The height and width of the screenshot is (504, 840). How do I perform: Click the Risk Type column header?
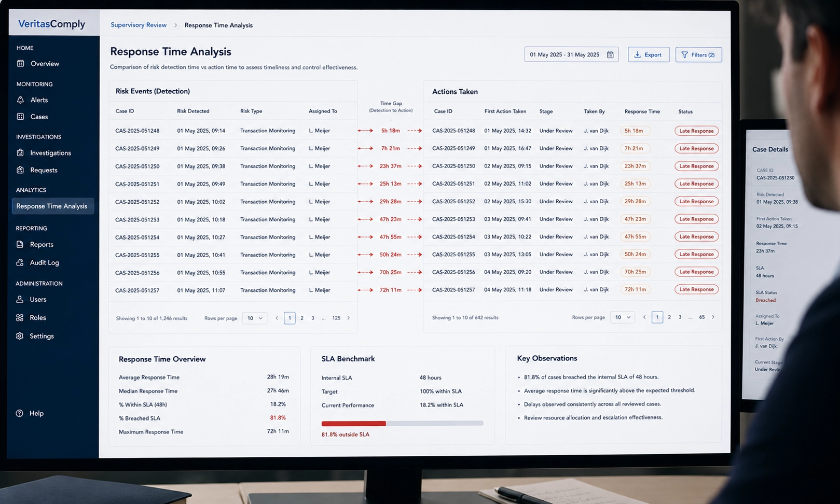251,111
